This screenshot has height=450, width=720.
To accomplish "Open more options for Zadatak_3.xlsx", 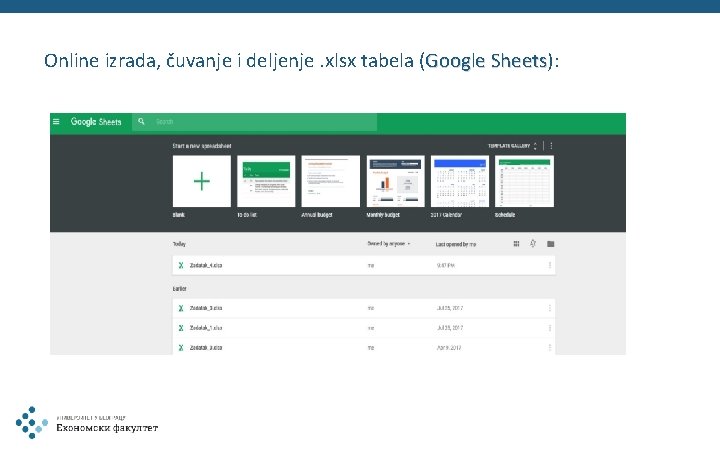I will coord(550,308).
